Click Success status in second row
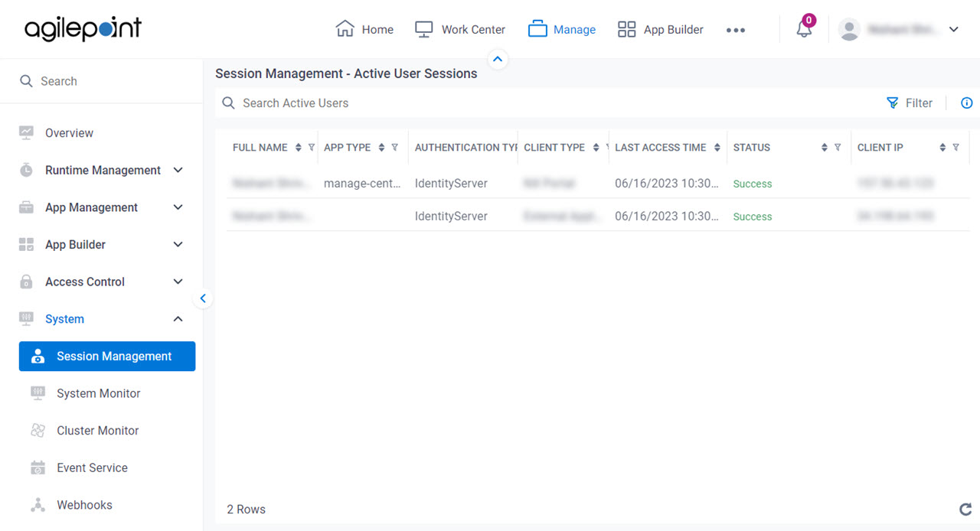980x531 pixels. [x=753, y=217]
